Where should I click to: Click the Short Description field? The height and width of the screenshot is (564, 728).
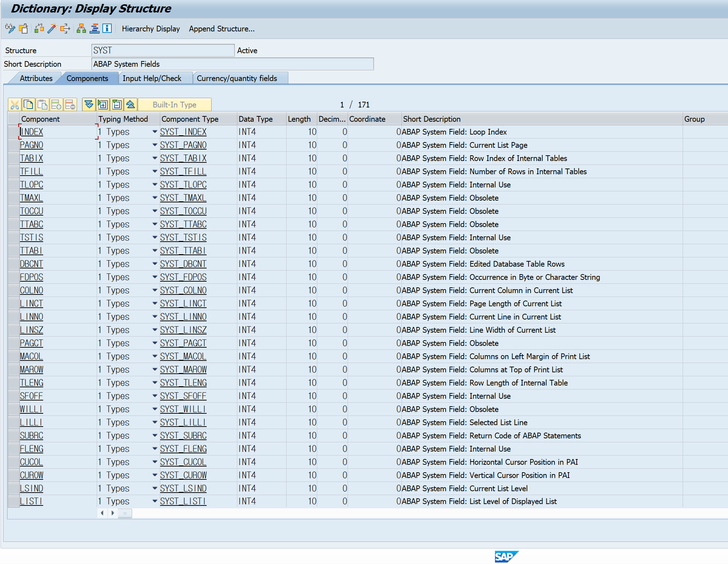point(232,64)
